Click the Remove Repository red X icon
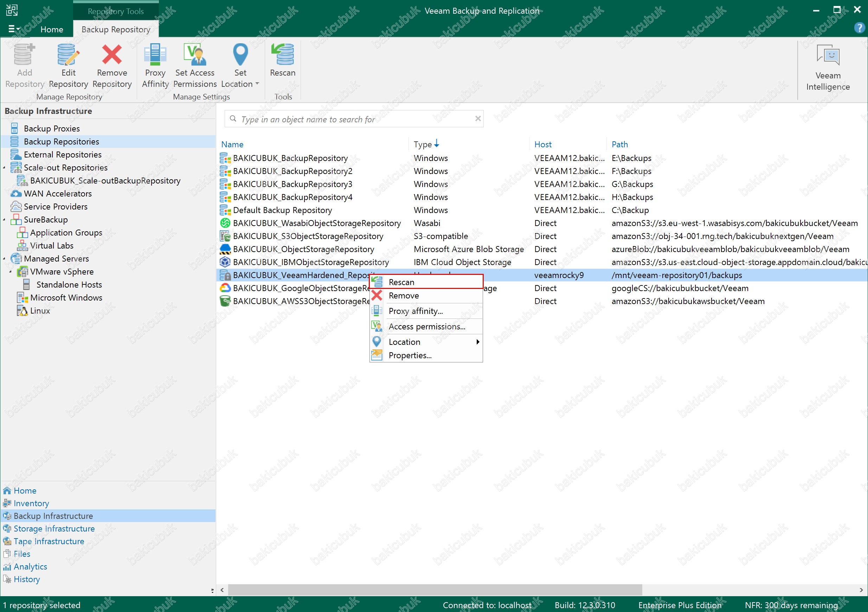 coord(112,54)
